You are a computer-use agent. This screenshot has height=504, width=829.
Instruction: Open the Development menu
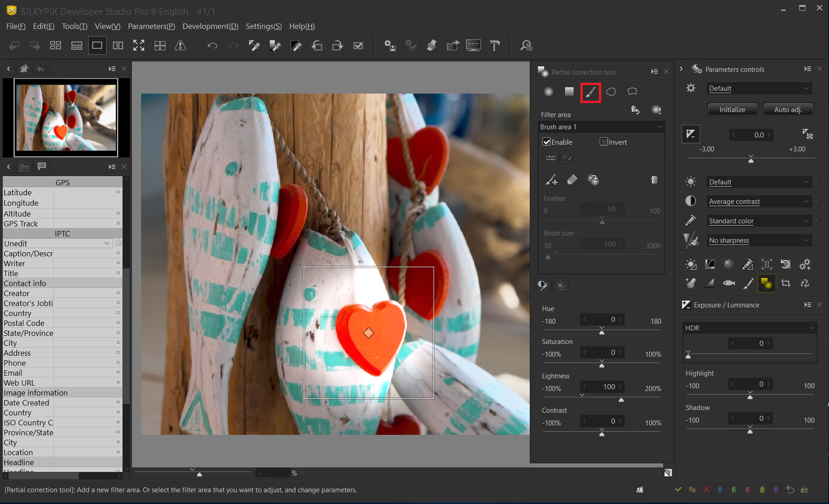210,26
